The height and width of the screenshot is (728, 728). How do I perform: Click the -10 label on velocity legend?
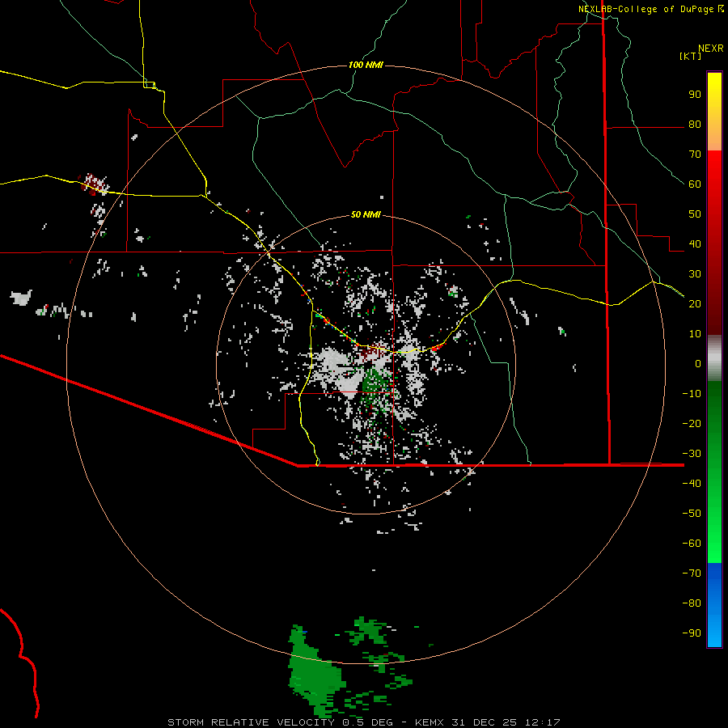692,394
